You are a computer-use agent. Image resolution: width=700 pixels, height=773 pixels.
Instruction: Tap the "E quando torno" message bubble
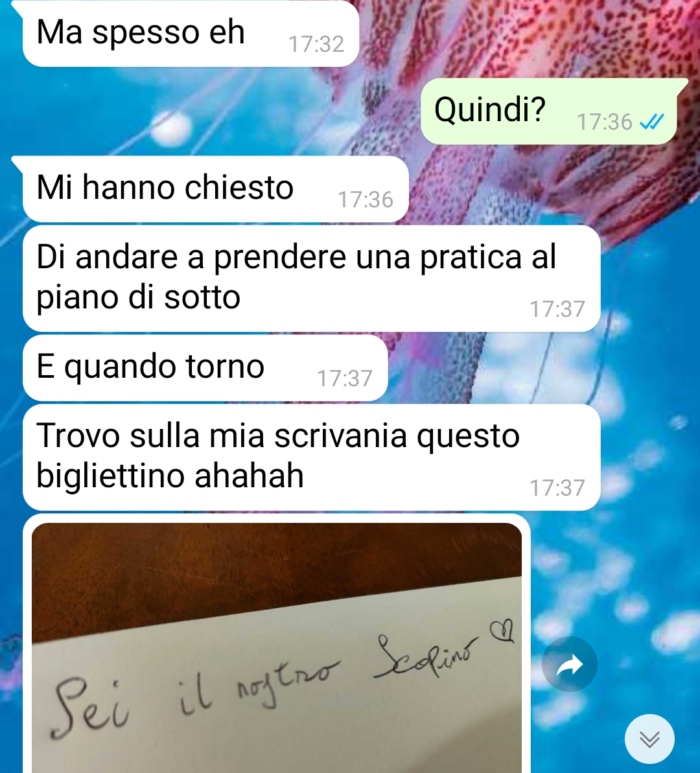point(205,368)
